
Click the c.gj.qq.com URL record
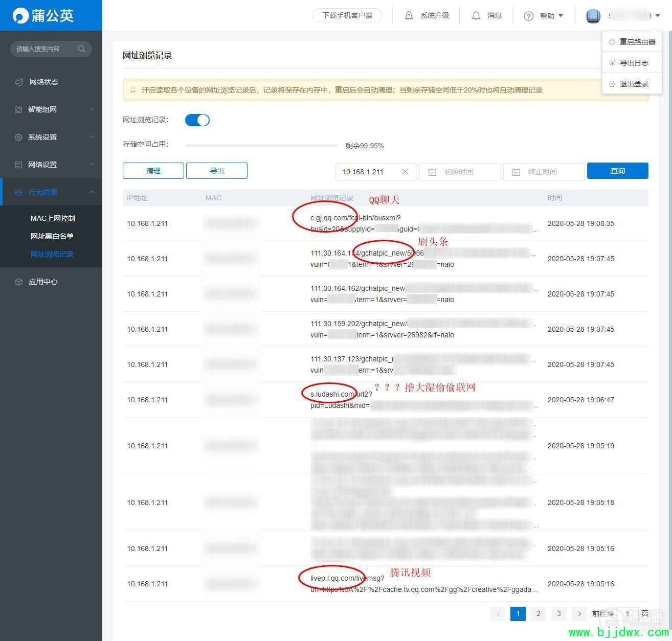click(x=424, y=223)
